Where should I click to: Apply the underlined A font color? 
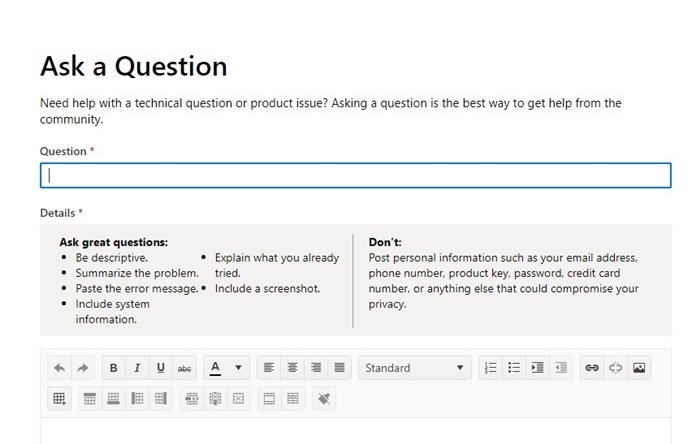pos(215,368)
